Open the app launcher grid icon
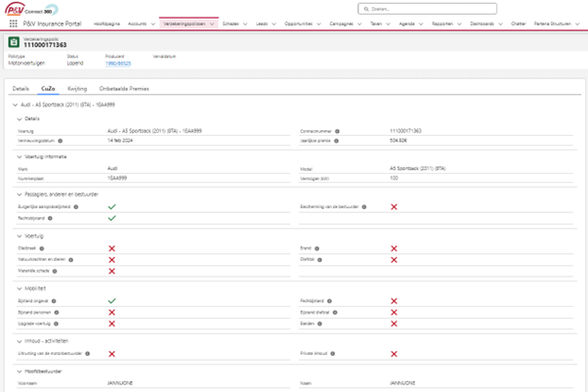Screen dimensions: 588x392 pyautogui.click(x=13, y=23)
